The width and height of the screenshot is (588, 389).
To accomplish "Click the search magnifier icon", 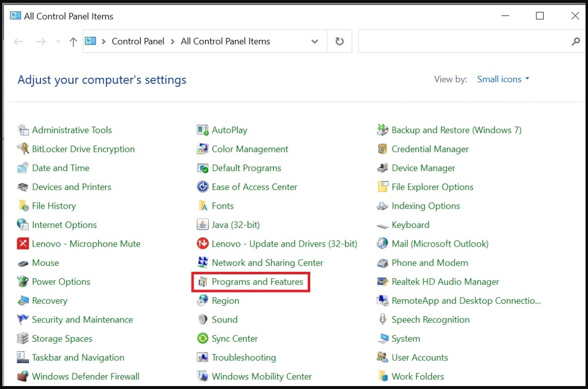I will (x=576, y=41).
